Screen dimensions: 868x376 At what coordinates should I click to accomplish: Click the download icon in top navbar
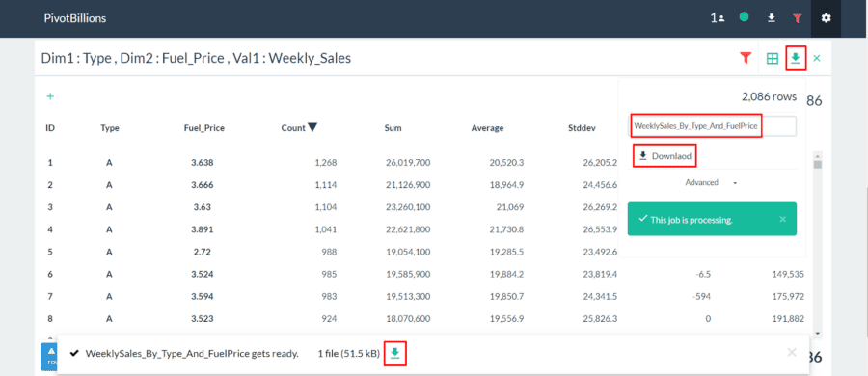771,18
